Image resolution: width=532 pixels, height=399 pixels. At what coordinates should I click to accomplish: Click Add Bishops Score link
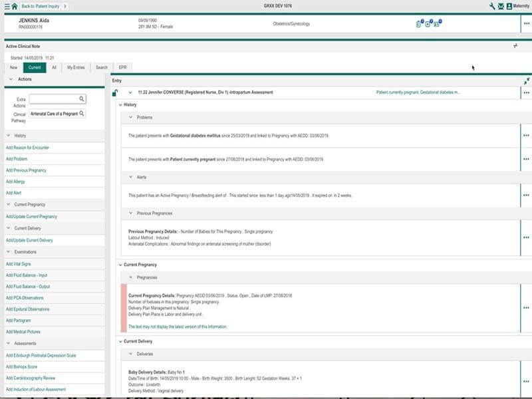21,367
